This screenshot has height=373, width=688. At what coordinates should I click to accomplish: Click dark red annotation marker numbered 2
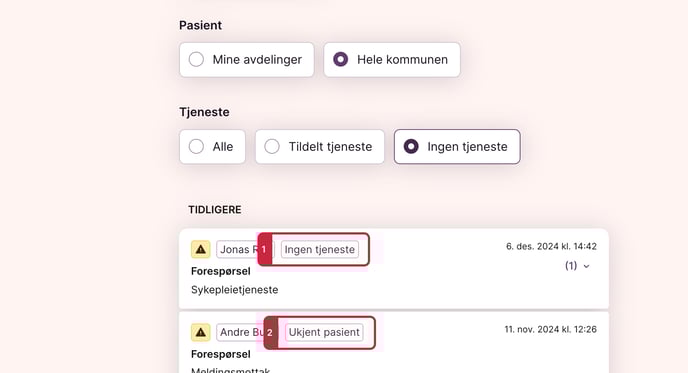click(x=270, y=333)
